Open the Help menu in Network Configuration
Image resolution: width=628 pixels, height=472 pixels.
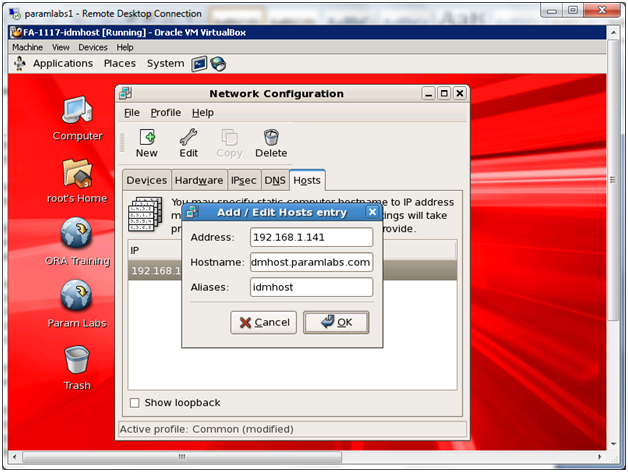coord(203,113)
